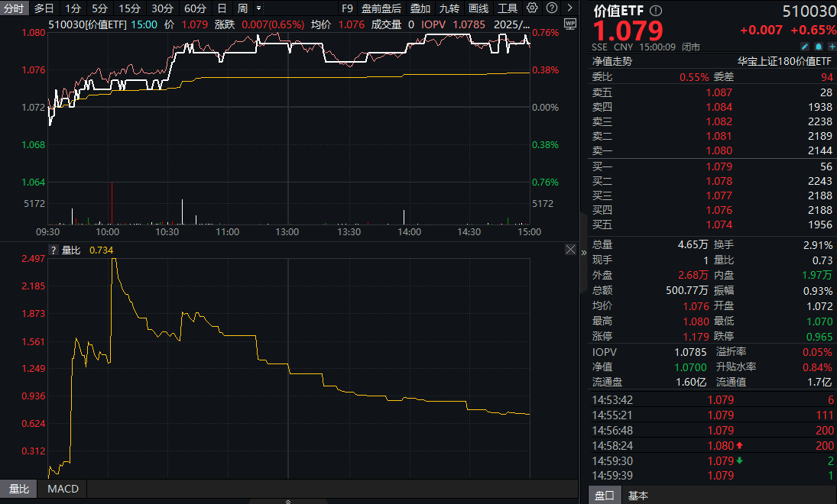Expand the bottom panel chevron
This screenshot has height=504, width=837.
288,502
